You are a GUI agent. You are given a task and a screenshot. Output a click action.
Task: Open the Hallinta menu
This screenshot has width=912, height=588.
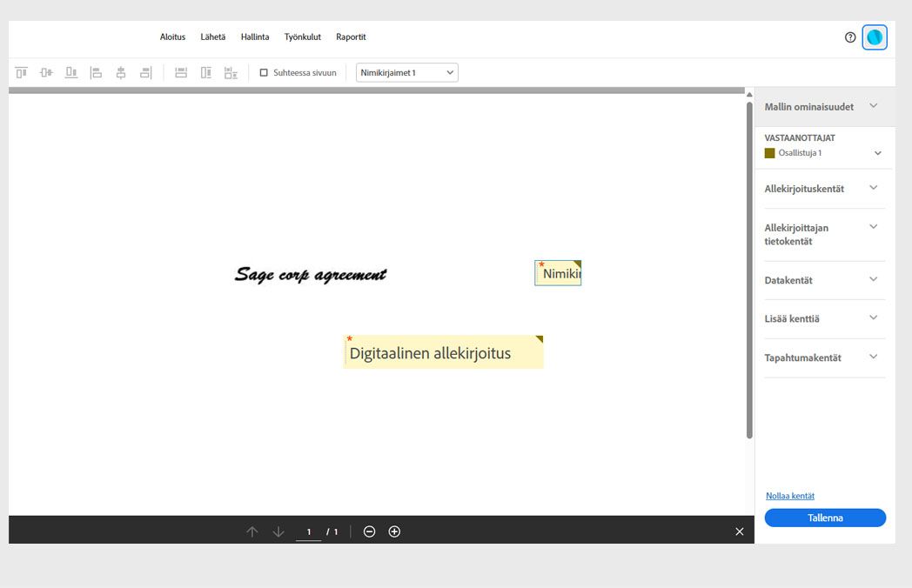click(255, 37)
